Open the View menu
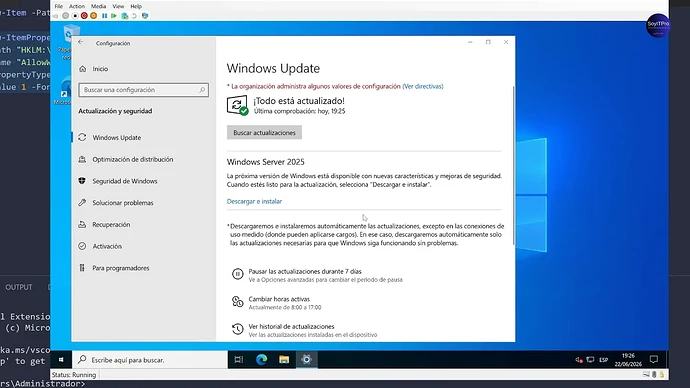Image resolution: width=690 pixels, height=388 pixels. tap(118, 6)
